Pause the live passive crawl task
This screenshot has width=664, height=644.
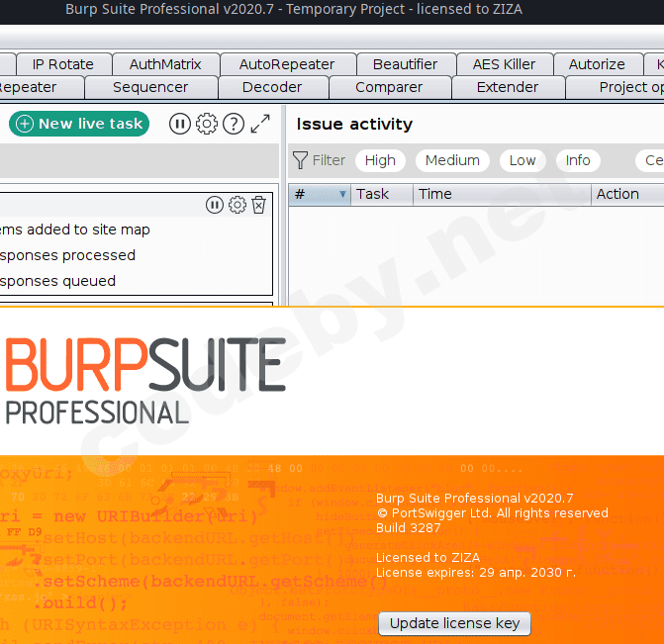pos(215,205)
